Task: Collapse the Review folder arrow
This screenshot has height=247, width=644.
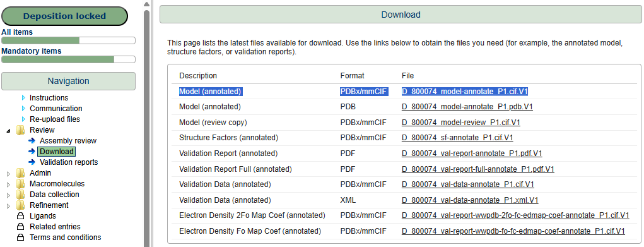Action: [9, 131]
